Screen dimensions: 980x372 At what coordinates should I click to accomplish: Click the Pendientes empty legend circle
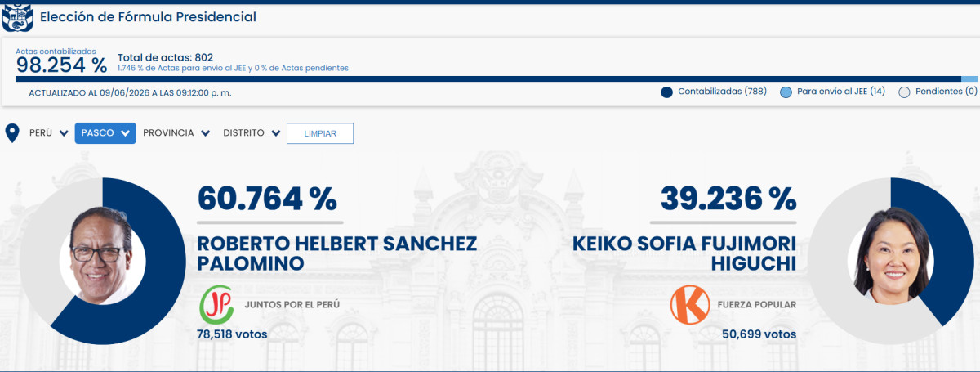pos(904,92)
